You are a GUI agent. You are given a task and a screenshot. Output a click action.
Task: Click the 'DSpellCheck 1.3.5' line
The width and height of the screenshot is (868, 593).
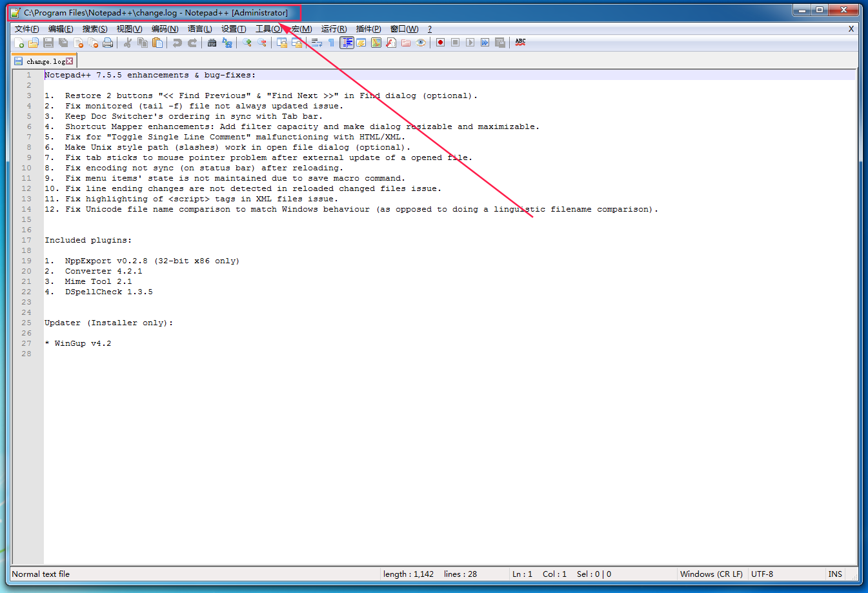tap(109, 292)
